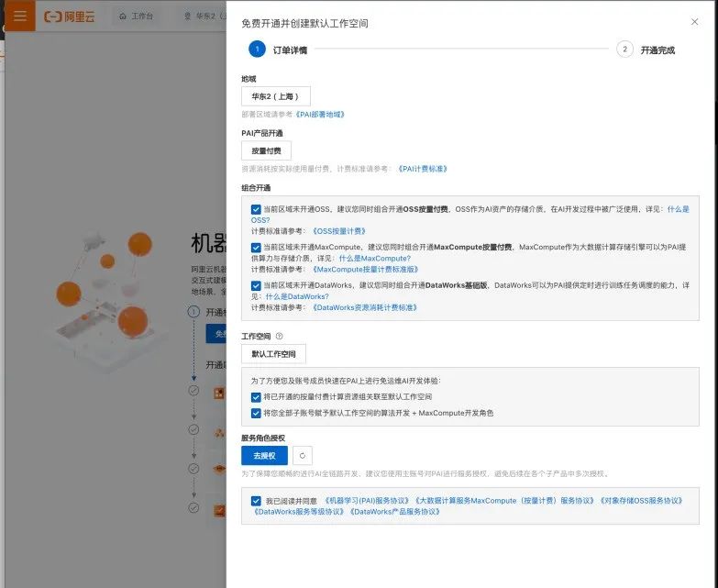The width and height of the screenshot is (718, 588).
Task: Open the PAI部署地域 reference link
Action: tap(320, 115)
